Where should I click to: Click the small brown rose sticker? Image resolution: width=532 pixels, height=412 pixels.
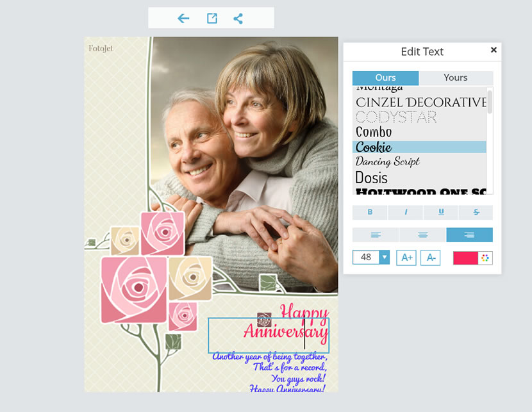[264, 320]
